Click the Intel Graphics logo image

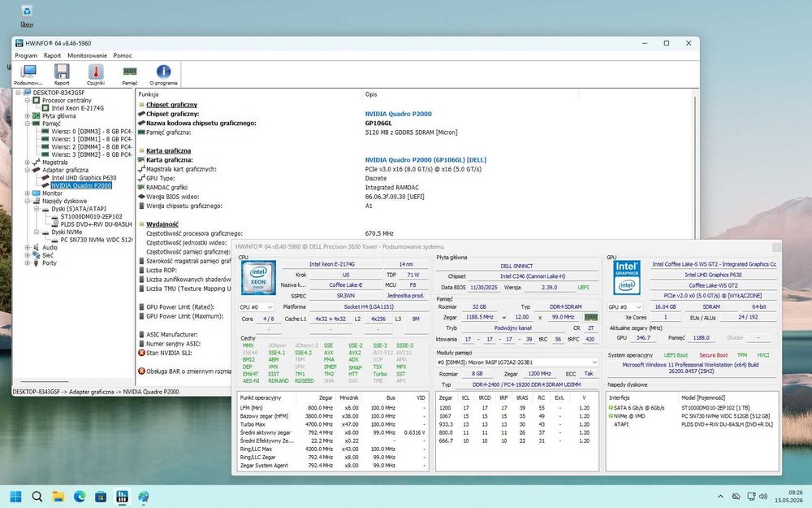pos(627,278)
